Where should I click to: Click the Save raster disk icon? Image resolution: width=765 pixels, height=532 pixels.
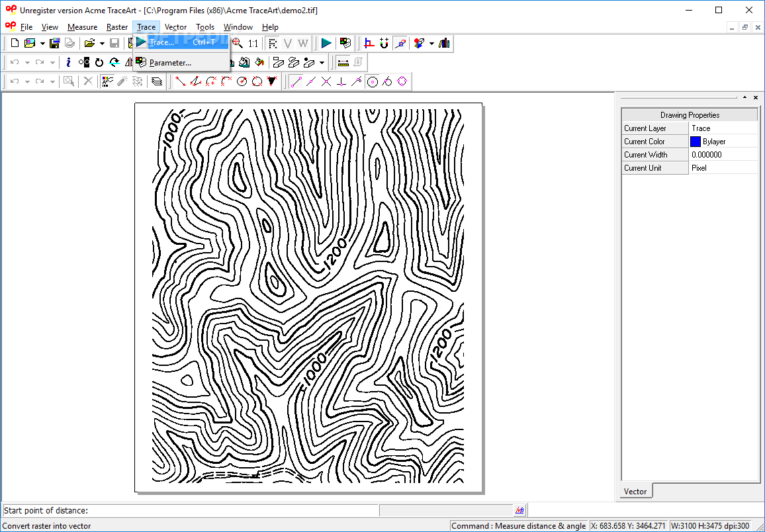[55, 44]
